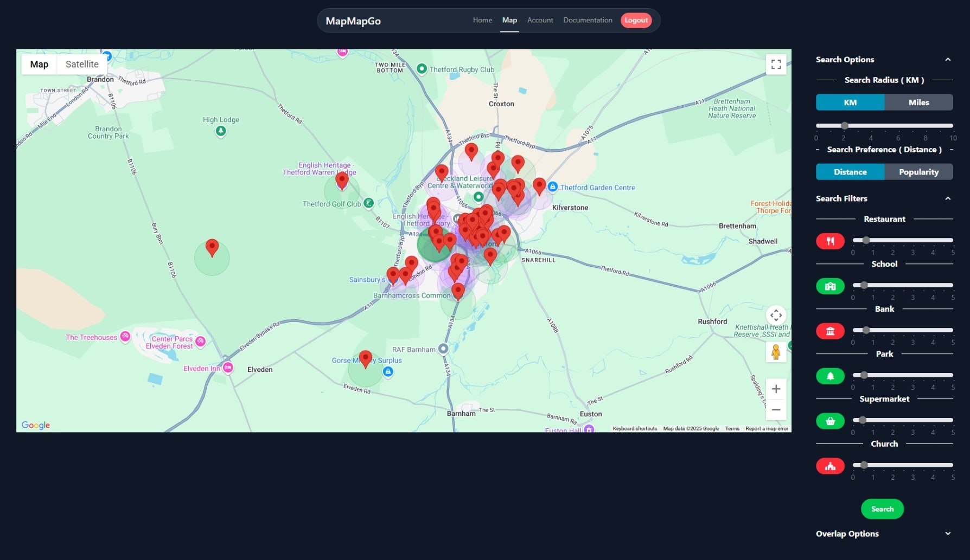Set search preference to Popularity

[x=918, y=172]
